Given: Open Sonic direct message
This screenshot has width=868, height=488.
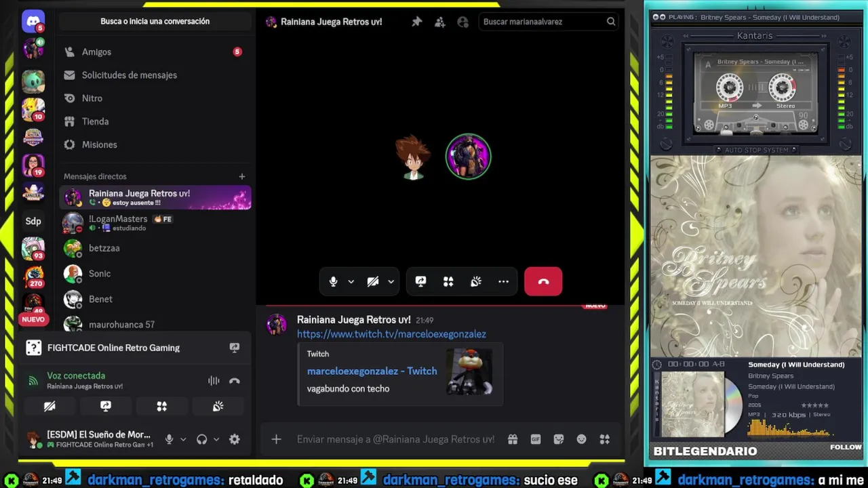Looking at the screenshot, I should pyautogui.click(x=155, y=274).
